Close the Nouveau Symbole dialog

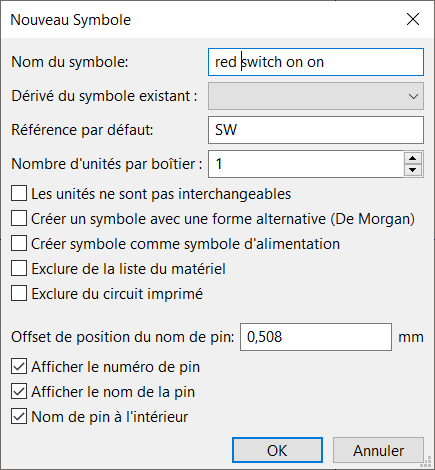click(x=413, y=19)
